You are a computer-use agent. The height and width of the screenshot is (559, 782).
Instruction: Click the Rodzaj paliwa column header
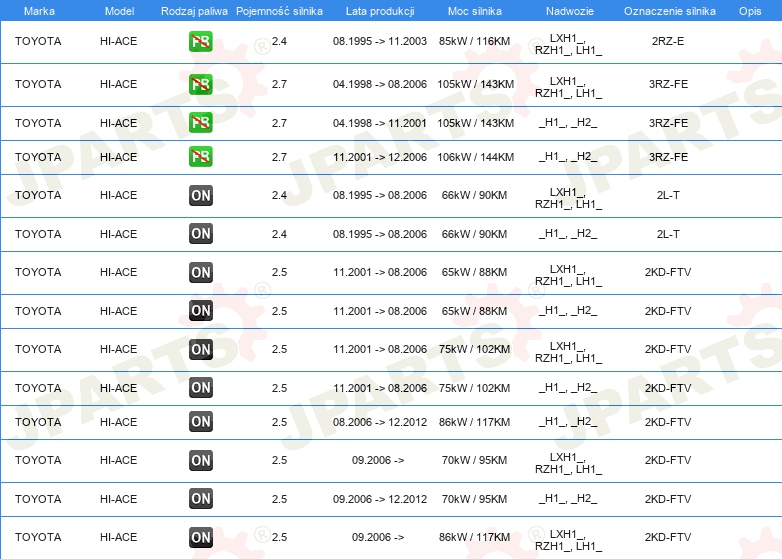click(x=194, y=11)
